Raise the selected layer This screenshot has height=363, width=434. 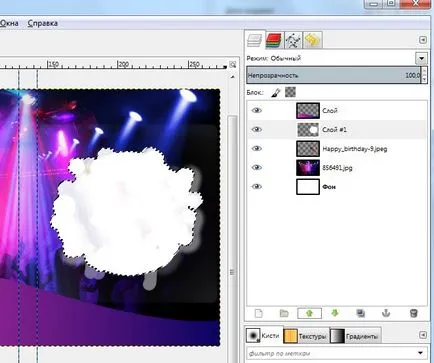(309, 313)
